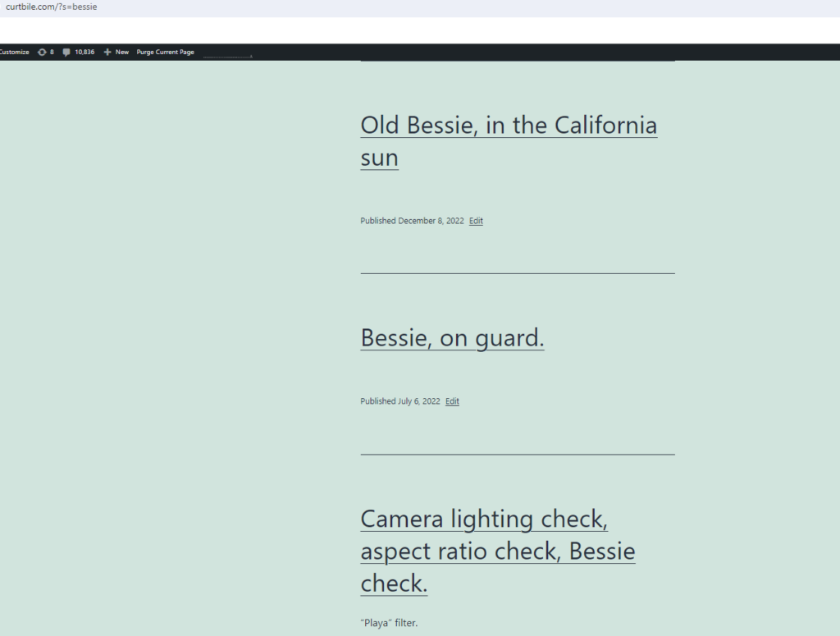Screen dimensions: 840x636
Task: Click the plus New admin bar item
Action: [x=116, y=52]
